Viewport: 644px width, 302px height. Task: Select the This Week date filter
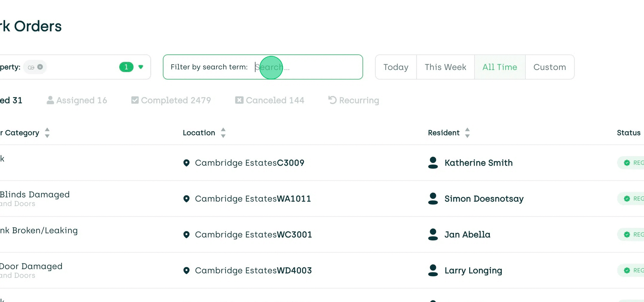pos(445,67)
